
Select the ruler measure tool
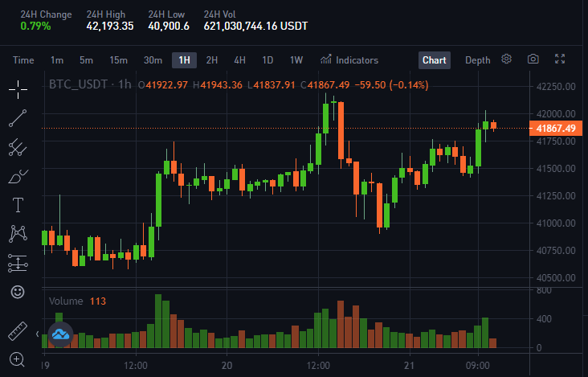[x=18, y=331]
